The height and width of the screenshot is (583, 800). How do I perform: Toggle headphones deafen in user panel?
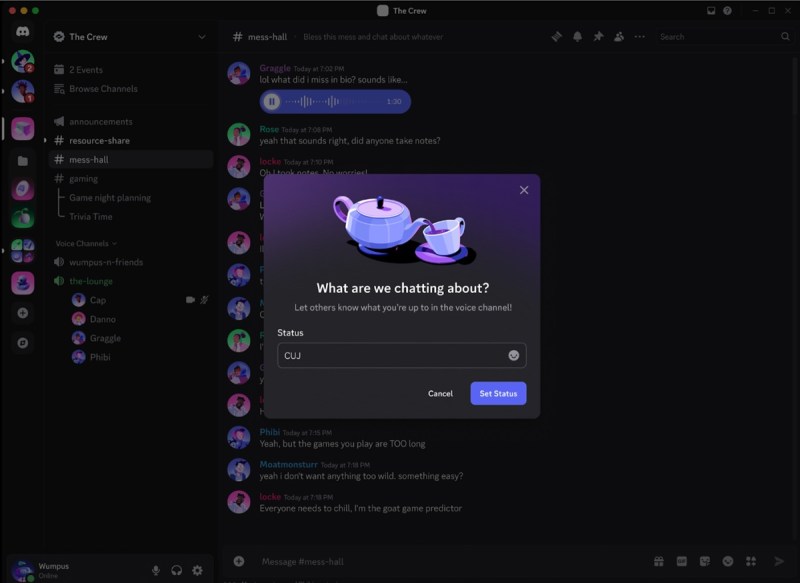177,570
